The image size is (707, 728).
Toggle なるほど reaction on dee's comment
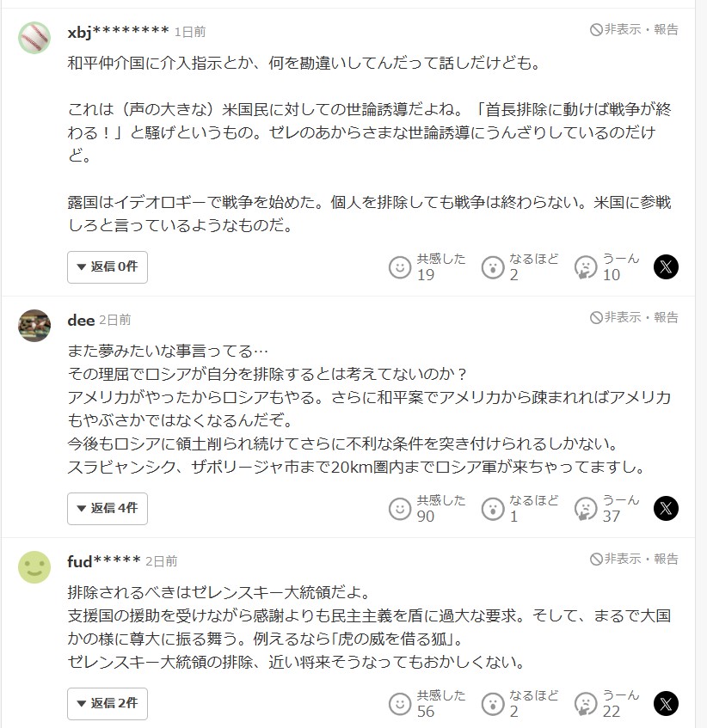[492, 509]
